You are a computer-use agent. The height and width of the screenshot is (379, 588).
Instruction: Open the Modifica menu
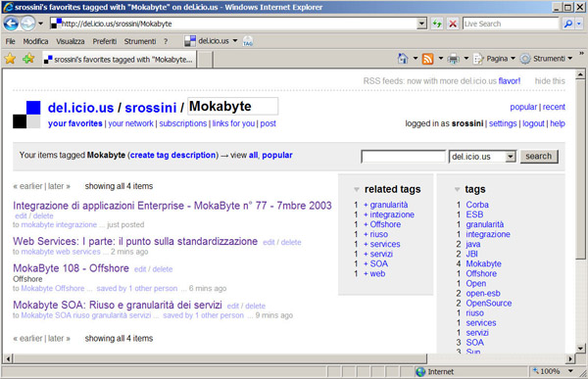[35, 41]
